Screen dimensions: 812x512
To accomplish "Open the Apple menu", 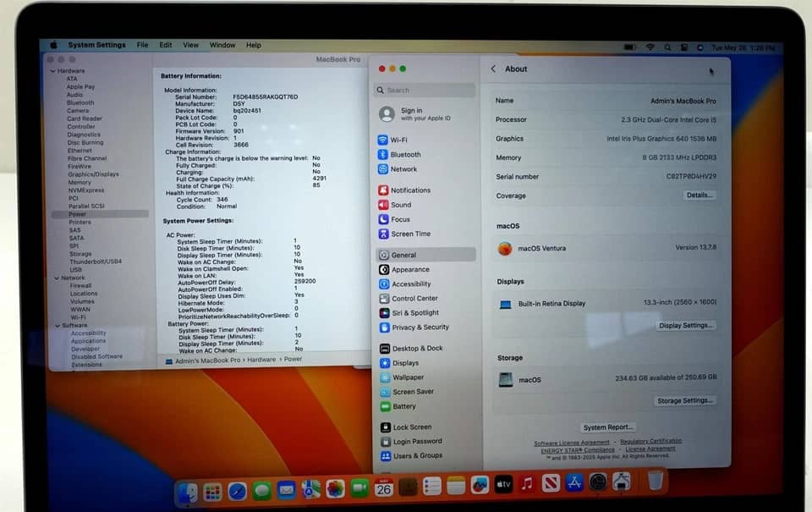I will pos(54,45).
